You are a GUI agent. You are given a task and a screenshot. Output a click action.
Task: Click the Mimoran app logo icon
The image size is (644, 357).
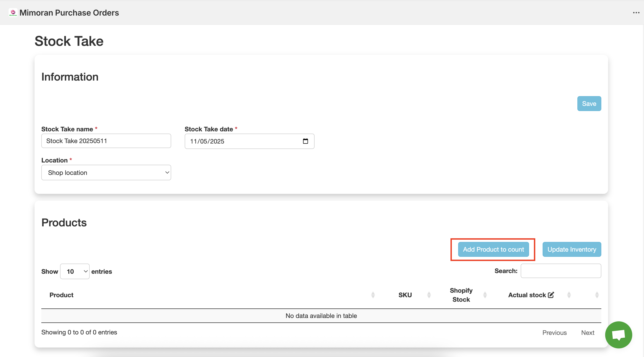(x=13, y=12)
